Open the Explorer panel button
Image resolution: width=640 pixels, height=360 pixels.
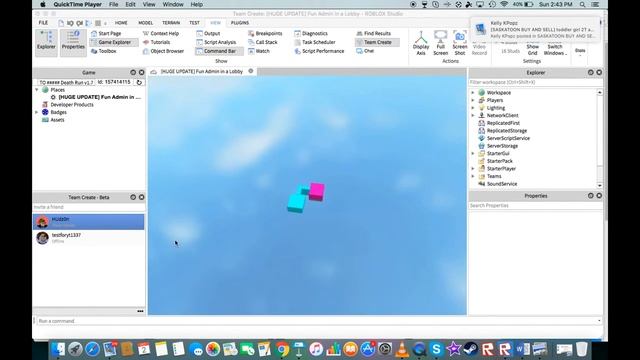46,42
